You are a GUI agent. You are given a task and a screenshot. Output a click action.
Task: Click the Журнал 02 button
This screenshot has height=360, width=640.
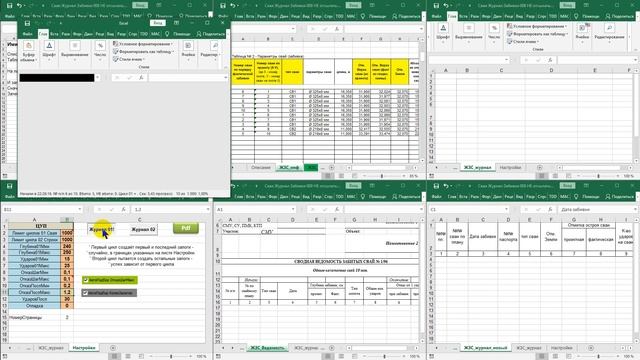[x=144, y=230]
